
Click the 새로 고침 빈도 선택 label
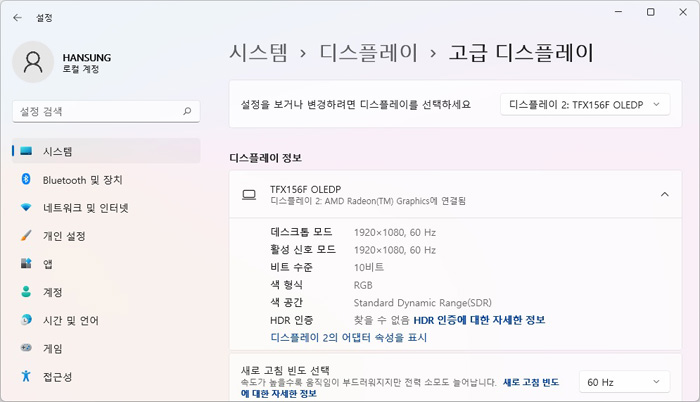coord(285,370)
